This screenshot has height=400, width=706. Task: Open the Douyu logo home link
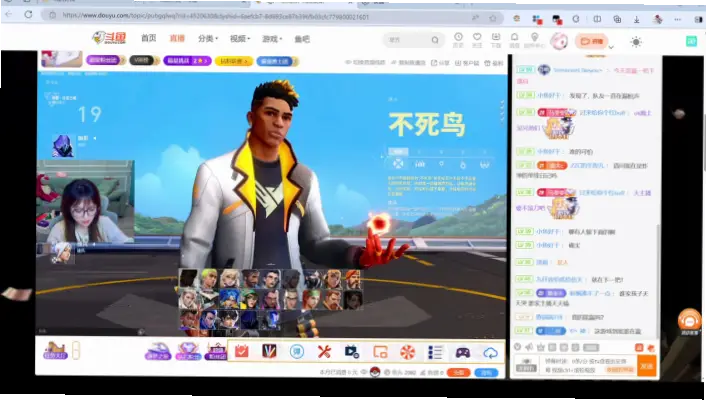(109, 38)
